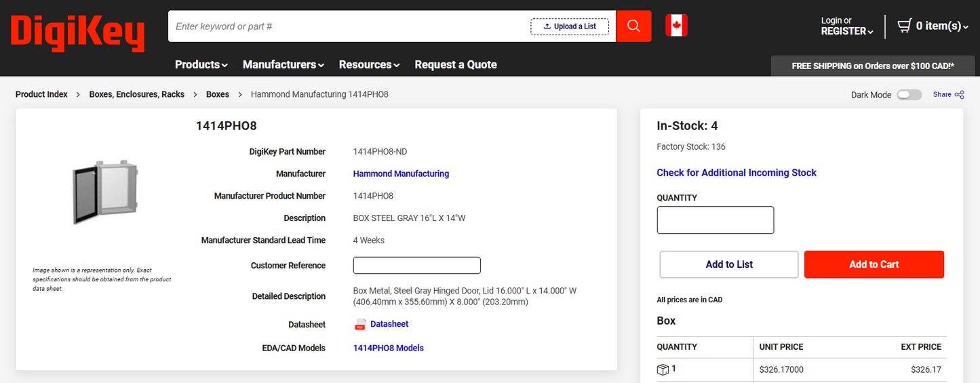Screen dimensions: 980x383
Task: Select the Canada flag icon
Action: tap(676, 26)
